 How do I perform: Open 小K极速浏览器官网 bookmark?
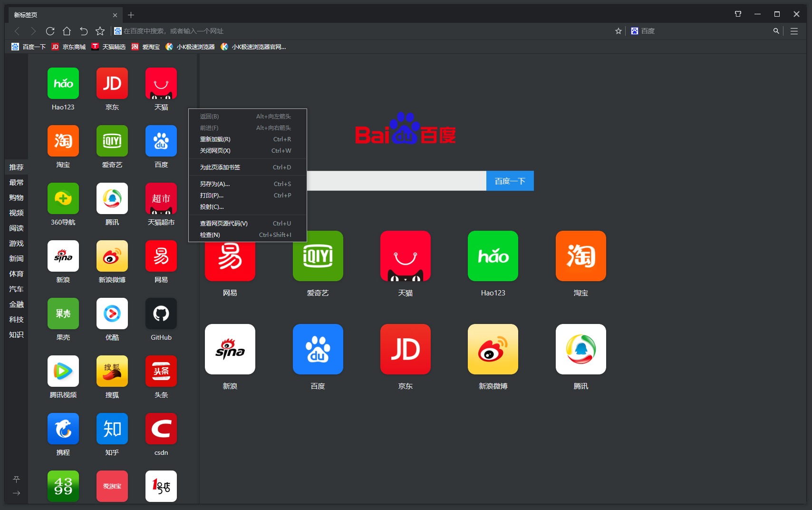pyautogui.click(x=254, y=47)
